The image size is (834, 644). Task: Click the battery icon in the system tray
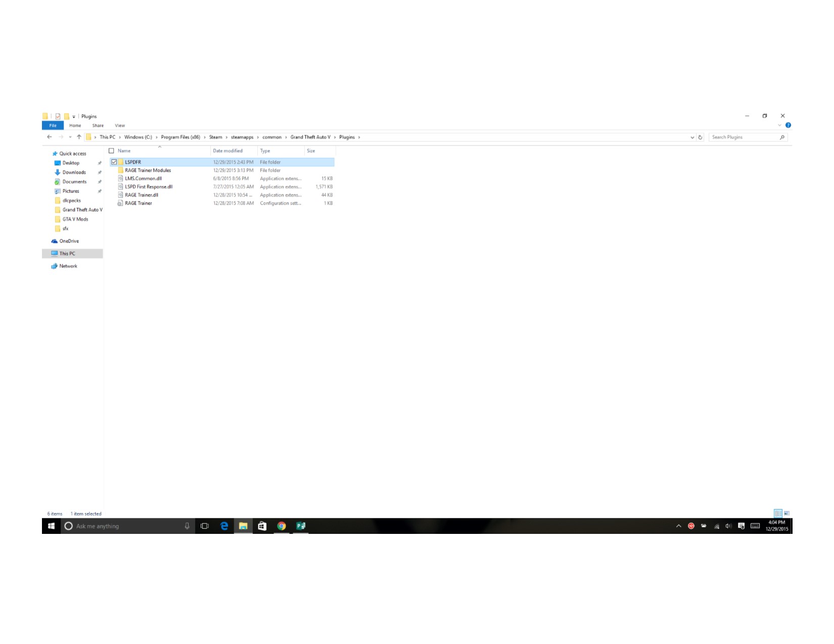704,526
